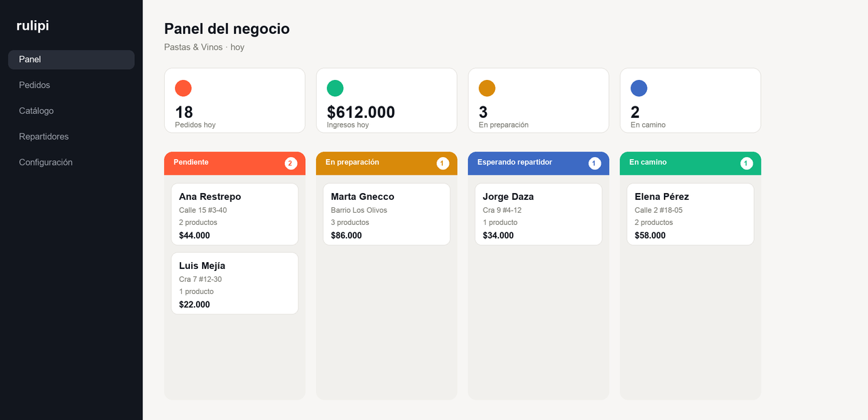The width and height of the screenshot is (868, 420).
Task: Click the $612.000 income value
Action: [x=361, y=112]
